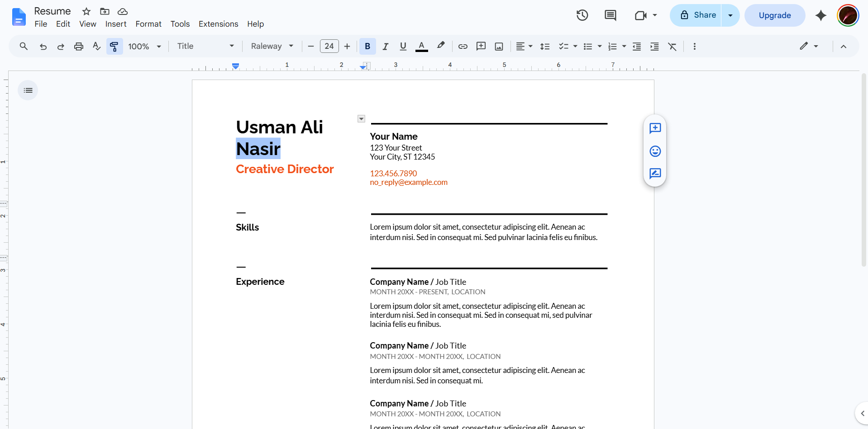Decrease the font size

pyautogui.click(x=311, y=46)
